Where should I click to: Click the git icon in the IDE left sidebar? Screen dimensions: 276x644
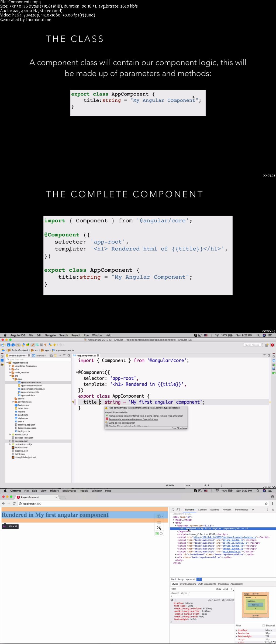(2, 364)
